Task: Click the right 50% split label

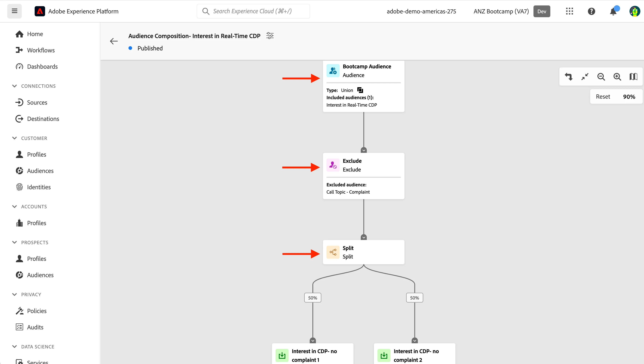Action: (414, 298)
